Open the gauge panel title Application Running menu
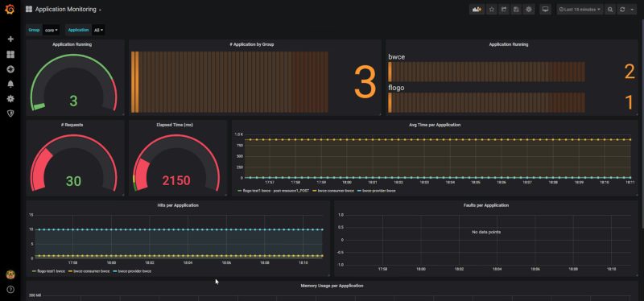The image size is (644, 301). click(72, 44)
